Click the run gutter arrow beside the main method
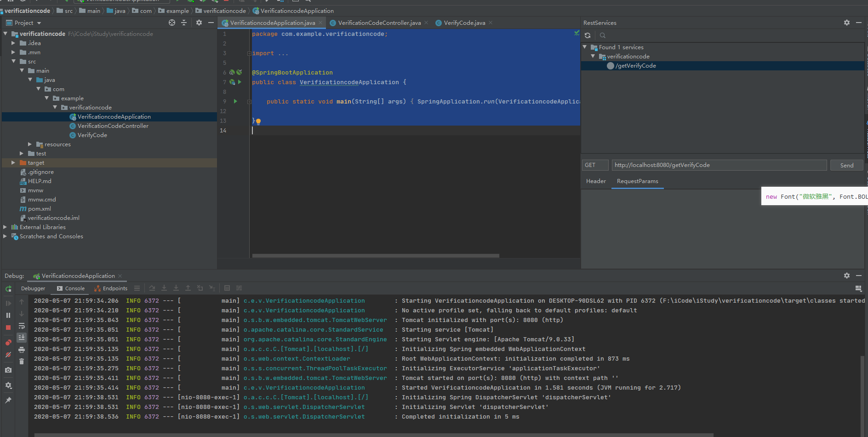The height and width of the screenshot is (437, 868). pos(235,101)
